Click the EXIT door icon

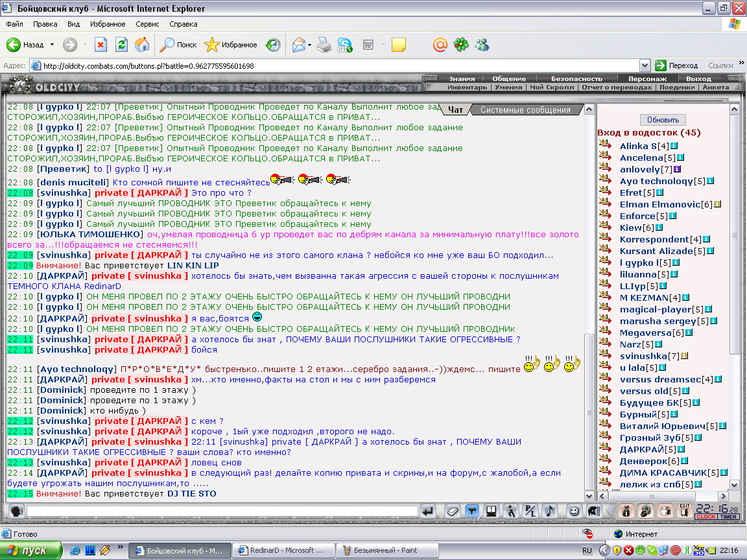tap(685, 511)
